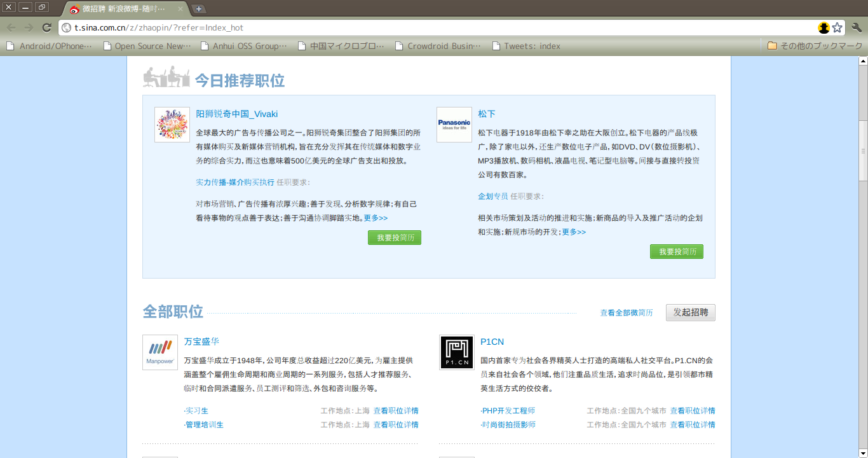Click the Manpower logo thumbnail
Image resolution: width=868 pixels, height=458 pixels.
click(x=160, y=352)
